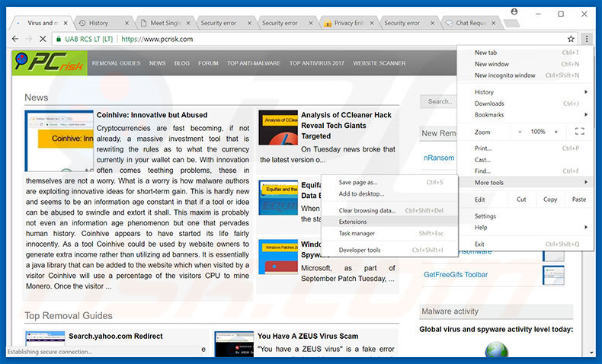602x364 pixels.
Task: Click the green padlock security icon
Action: [59, 39]
